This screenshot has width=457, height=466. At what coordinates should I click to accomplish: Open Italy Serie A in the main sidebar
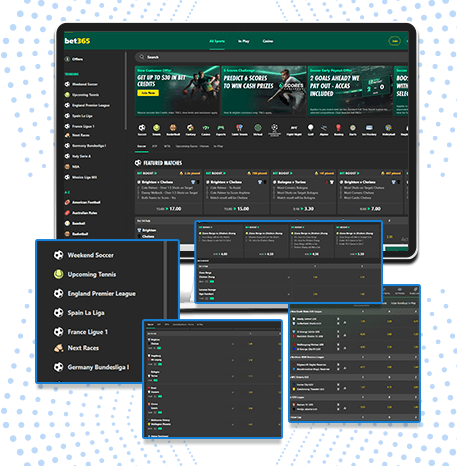[x=81, y=156]
